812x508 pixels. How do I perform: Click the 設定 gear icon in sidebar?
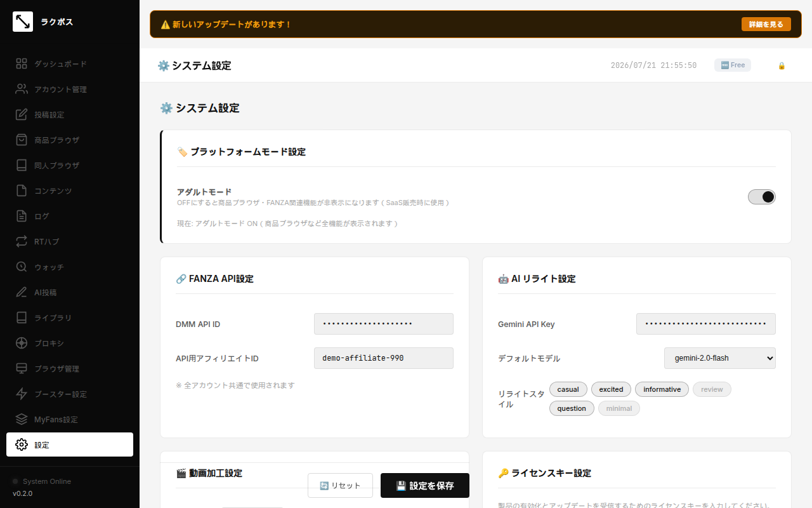coord(22,444)
